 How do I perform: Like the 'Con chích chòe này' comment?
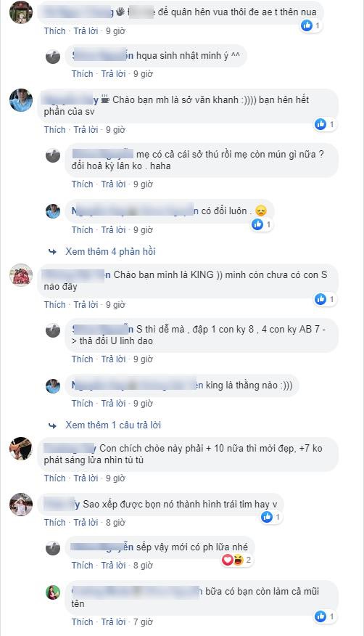(x=54, y=478)
